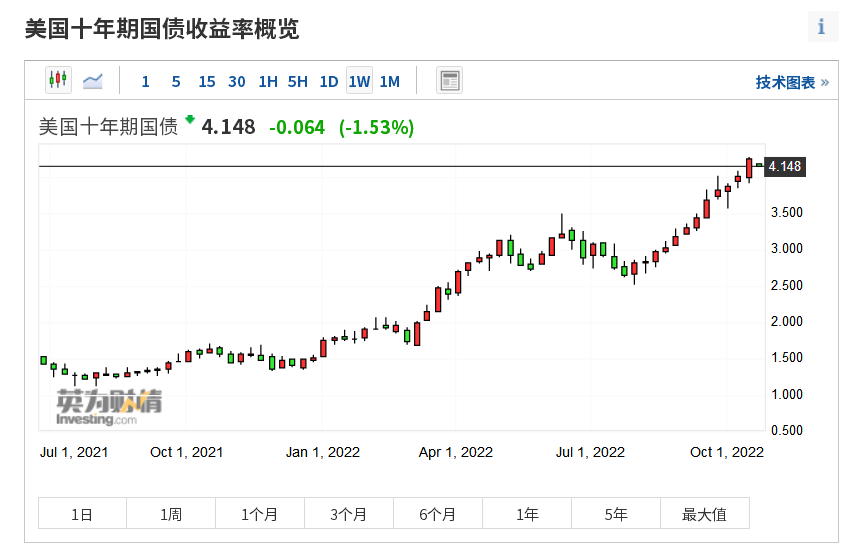
Task: Show the 6个月 time range
Action: (x=438, y=514)
